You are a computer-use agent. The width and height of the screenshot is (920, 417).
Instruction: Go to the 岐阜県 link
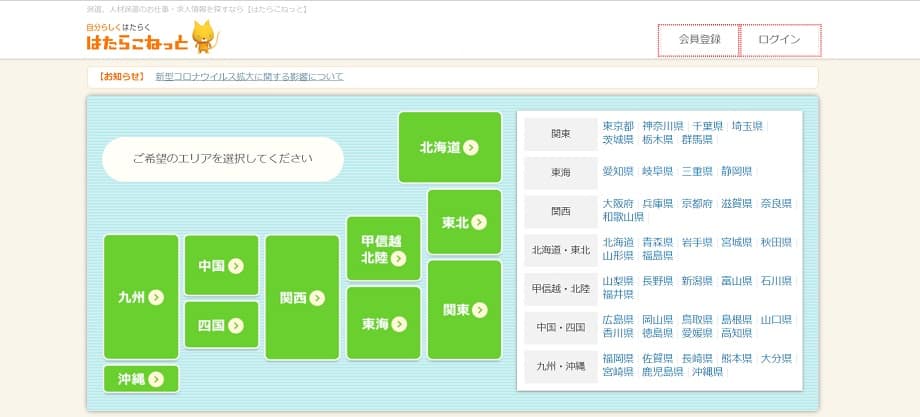pos(658,171)
